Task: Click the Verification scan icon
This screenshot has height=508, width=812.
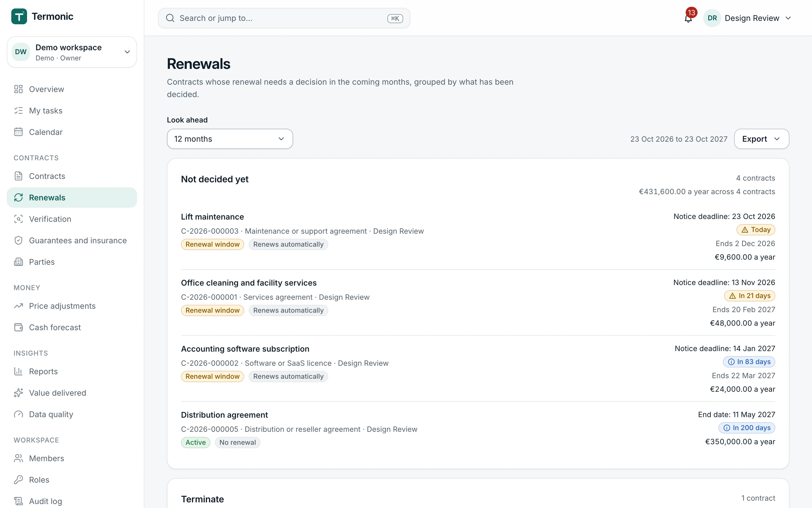Action: [18, 219]
